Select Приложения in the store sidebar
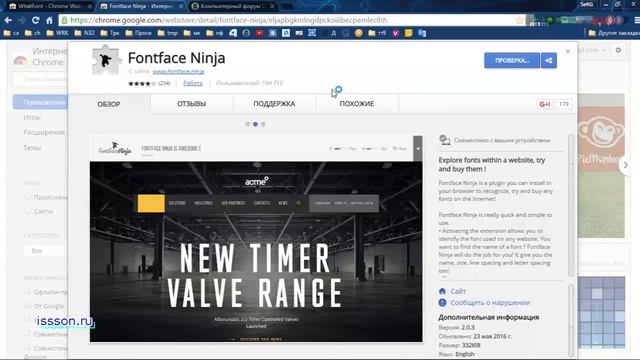Screen dimensions: 640x360 (40, 102)
